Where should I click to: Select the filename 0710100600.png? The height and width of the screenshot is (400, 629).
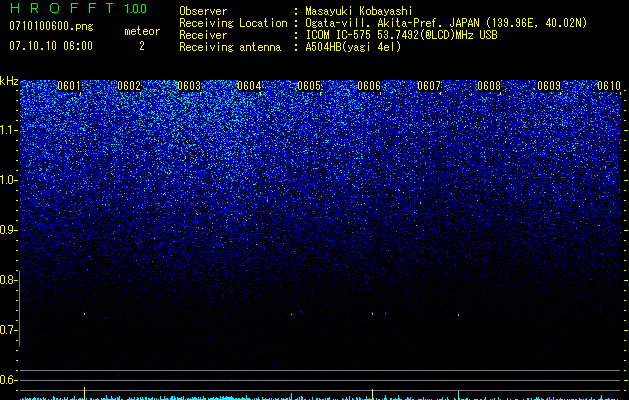(x=51, y=26)
